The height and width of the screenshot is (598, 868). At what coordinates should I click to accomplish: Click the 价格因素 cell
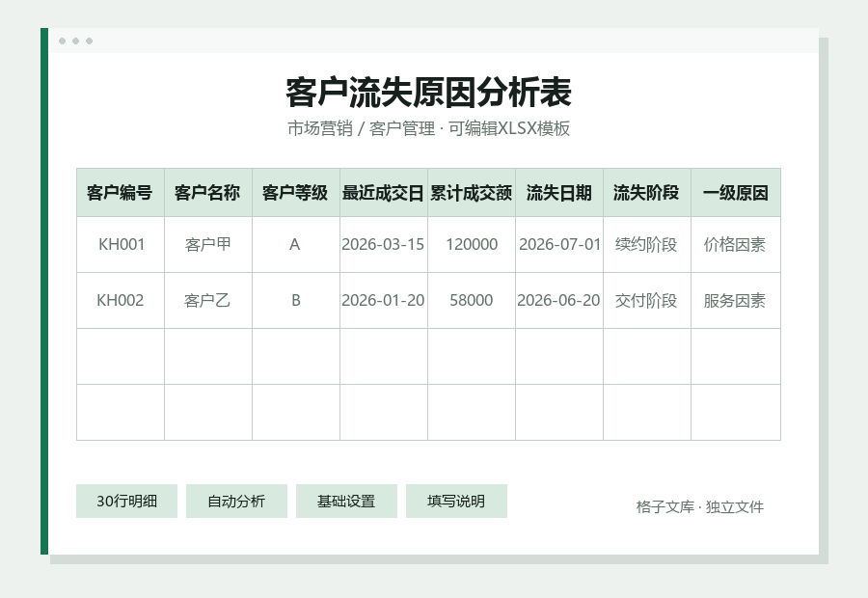pos(736,244)
